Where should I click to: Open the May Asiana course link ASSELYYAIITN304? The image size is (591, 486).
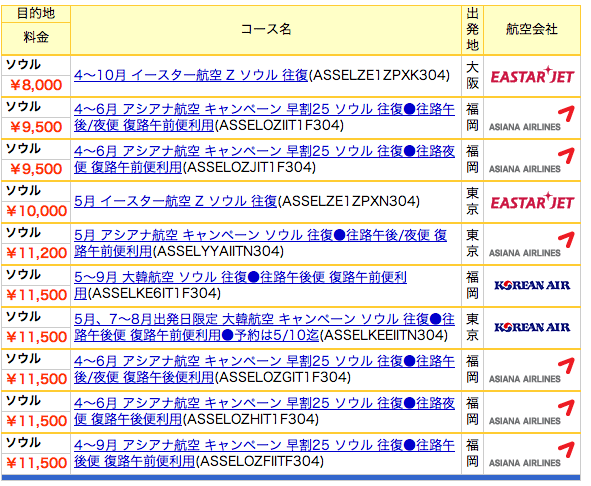point(260,243)
